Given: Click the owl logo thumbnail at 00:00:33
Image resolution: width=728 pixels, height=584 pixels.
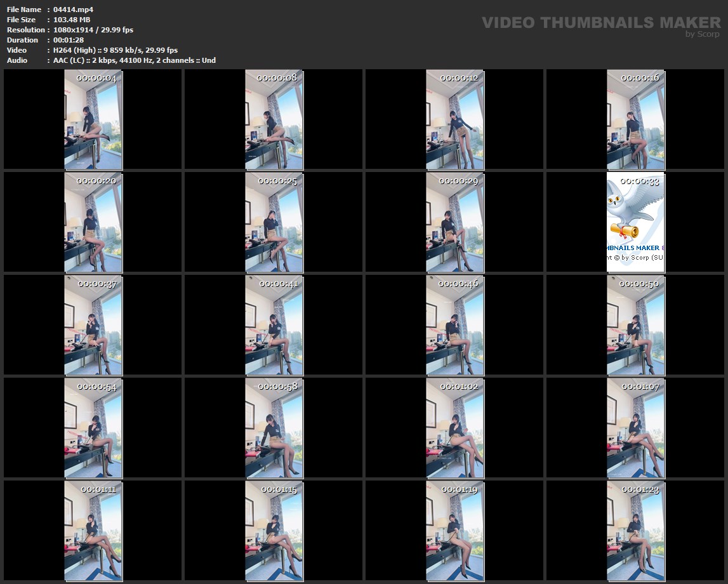Looking at the screenshot, I should point(635,222).
